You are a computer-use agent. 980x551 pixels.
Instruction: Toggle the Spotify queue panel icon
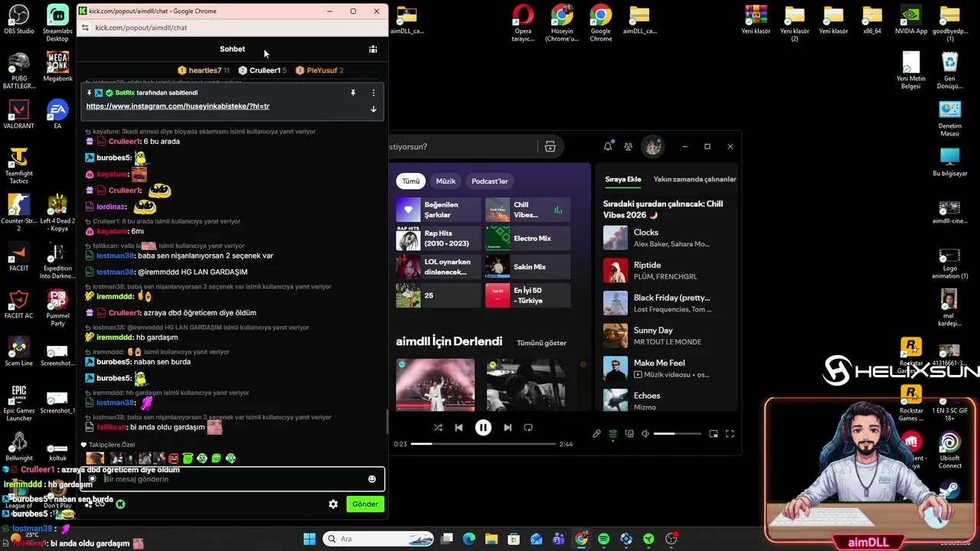(x=612, y=434)
